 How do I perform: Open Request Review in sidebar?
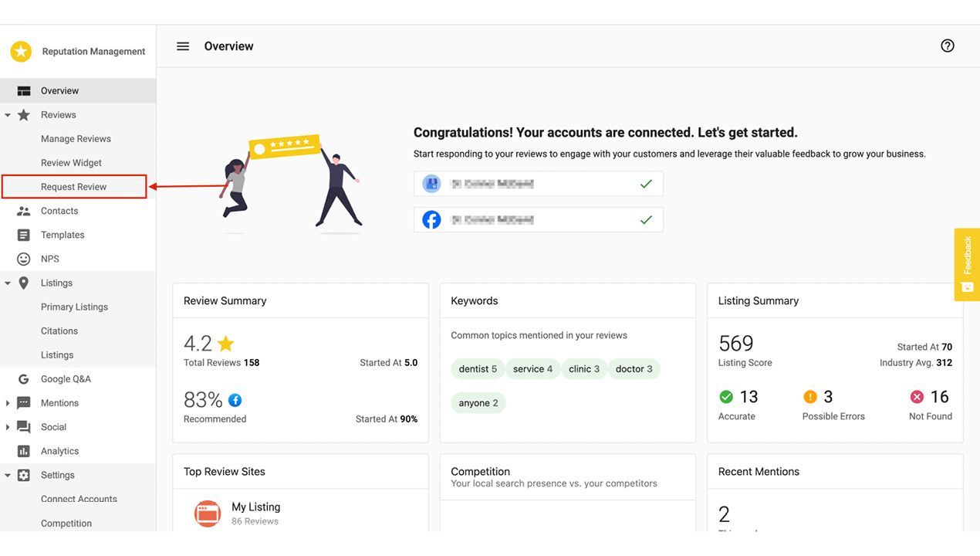point(74,187)
